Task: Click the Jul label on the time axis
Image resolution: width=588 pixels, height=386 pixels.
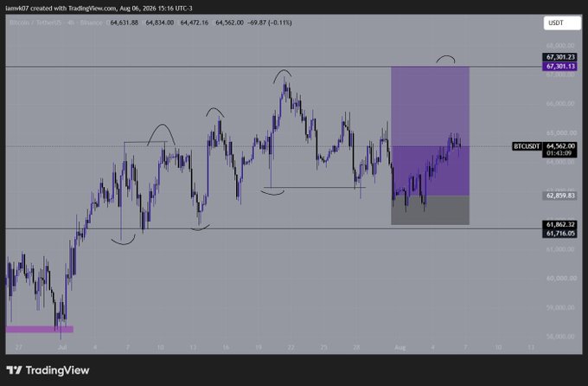Action: point(62,348)
